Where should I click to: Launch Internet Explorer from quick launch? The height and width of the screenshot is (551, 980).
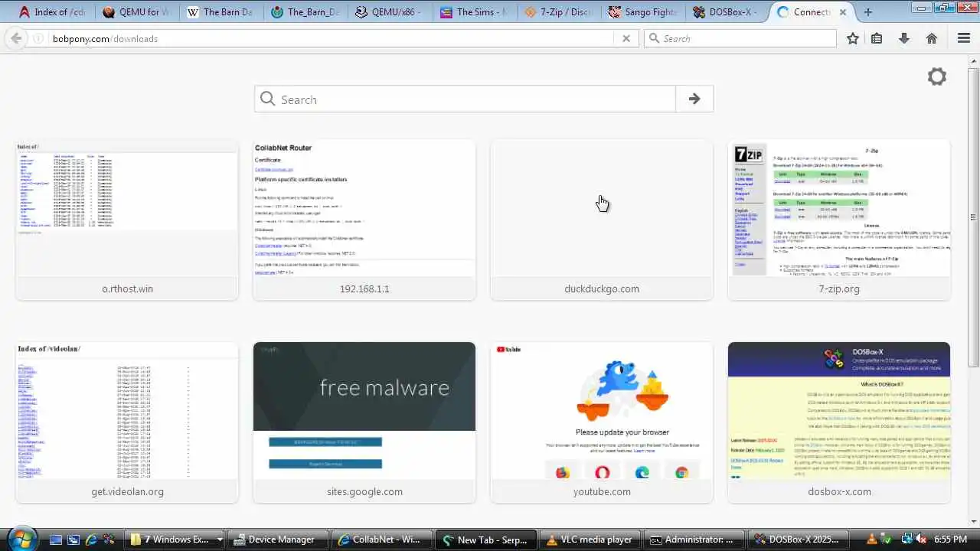pos(92,540)
